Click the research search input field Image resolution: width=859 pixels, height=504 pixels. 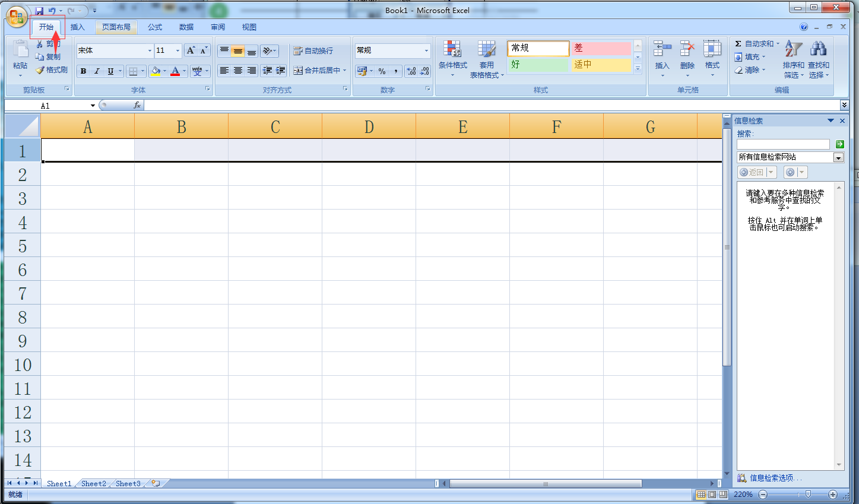(783, 144)
